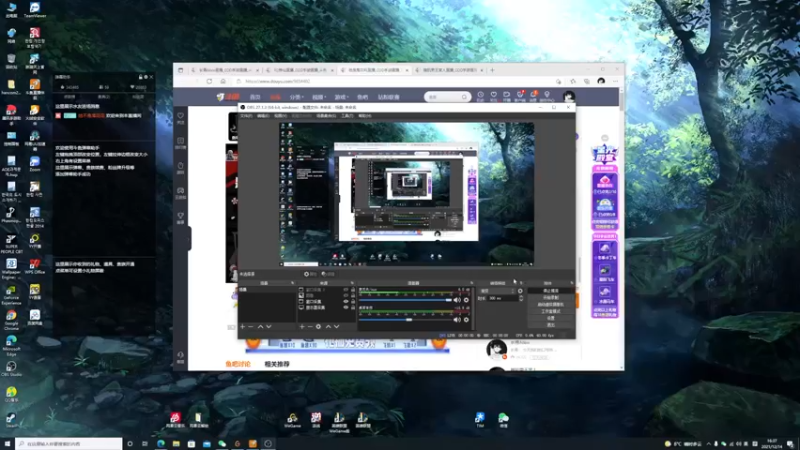Toggle visibility of second source row
The image size is (800, 450).
click(x=346, y=295)
